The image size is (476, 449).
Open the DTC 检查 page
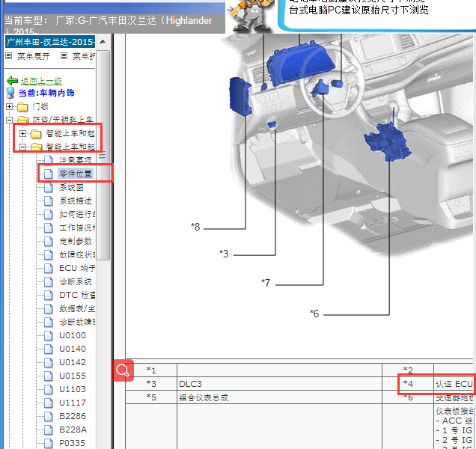[x=77, y=295]
